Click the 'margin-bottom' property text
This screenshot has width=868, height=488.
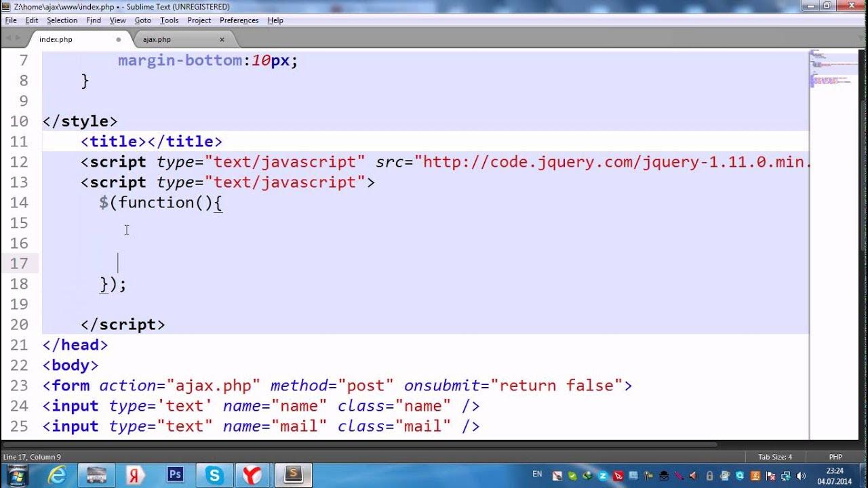(x=180, y=60)
